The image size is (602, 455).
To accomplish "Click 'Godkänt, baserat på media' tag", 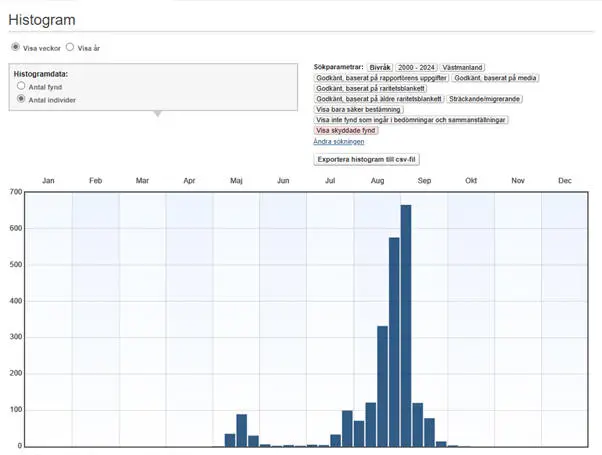I will 496,78.
